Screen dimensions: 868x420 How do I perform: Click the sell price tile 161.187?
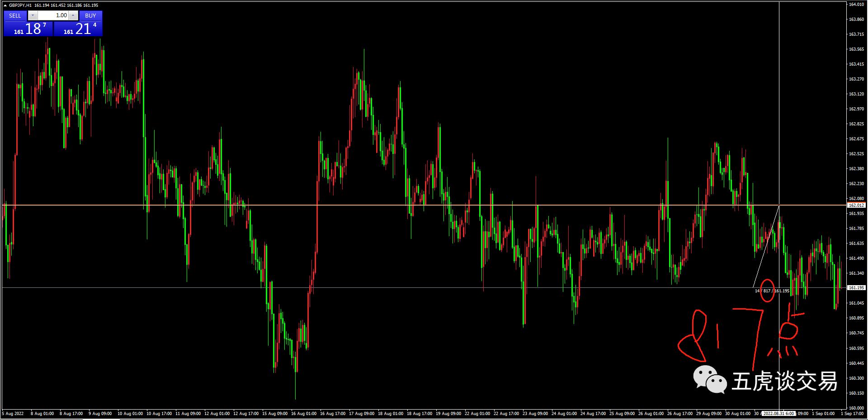pos(28,29)
